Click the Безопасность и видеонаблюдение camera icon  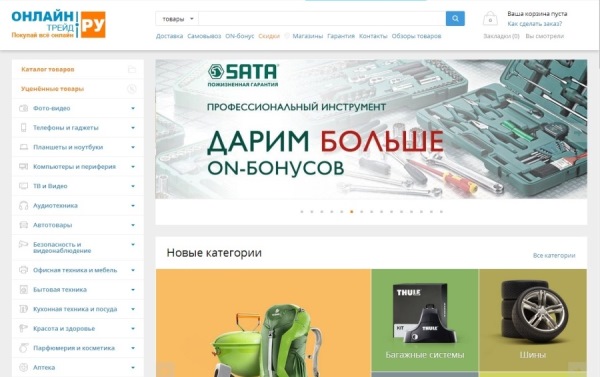point(23,244)
